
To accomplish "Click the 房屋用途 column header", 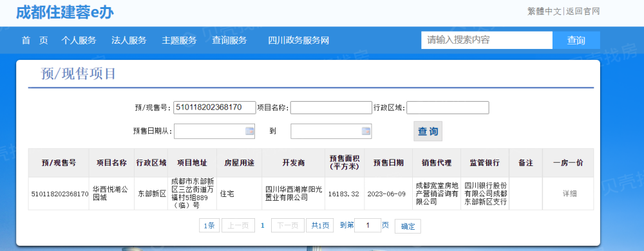I will click(240, 163).
